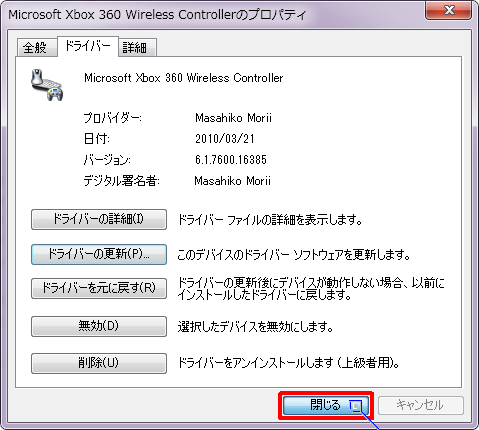Image resolution: width=479 pixels, height=430 pixels.
Task: Click description ドライバーをアンインストールします (上級者用)。
Action: click(289, 363)
